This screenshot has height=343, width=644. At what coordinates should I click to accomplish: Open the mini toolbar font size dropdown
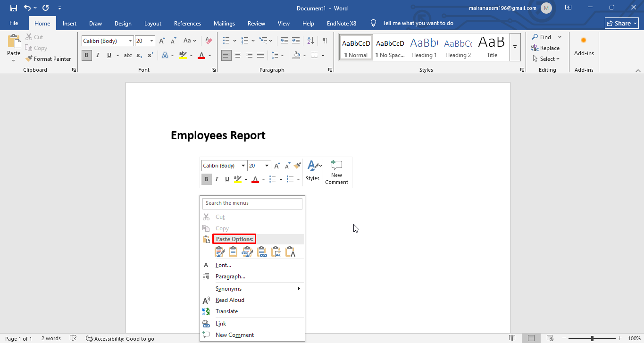point(267,166)
